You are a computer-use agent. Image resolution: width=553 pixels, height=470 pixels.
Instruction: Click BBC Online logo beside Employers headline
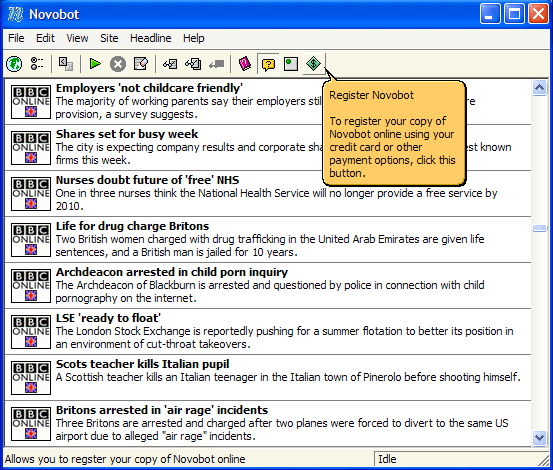[31, 102]
